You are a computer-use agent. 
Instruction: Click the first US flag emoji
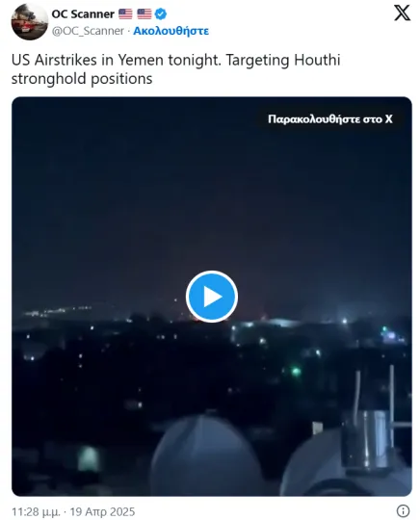[x=125, y=13]
